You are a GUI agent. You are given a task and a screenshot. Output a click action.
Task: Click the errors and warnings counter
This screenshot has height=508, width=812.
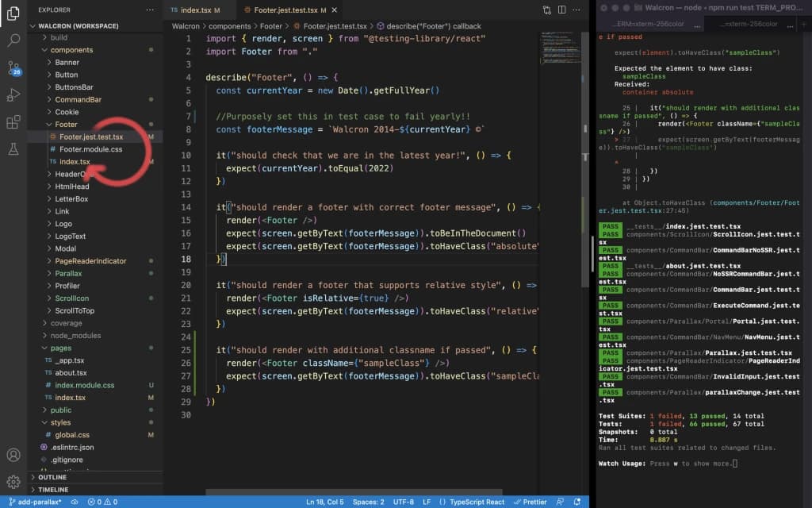click(102, 502)
